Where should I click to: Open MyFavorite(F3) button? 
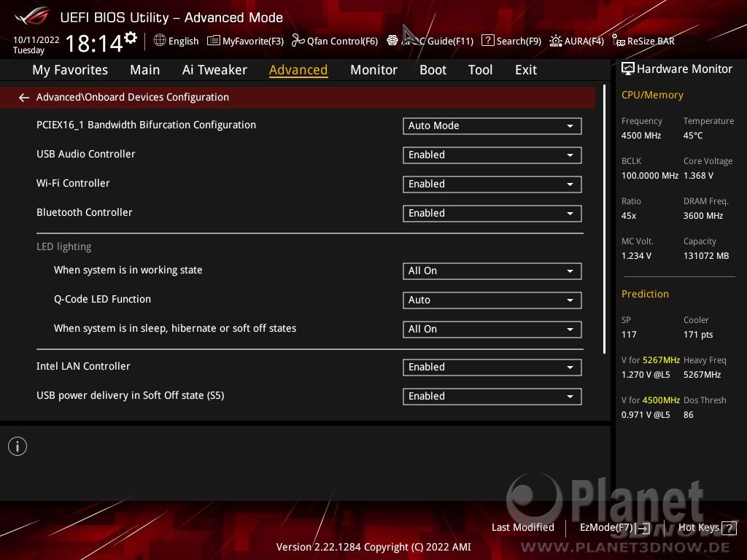245,41
